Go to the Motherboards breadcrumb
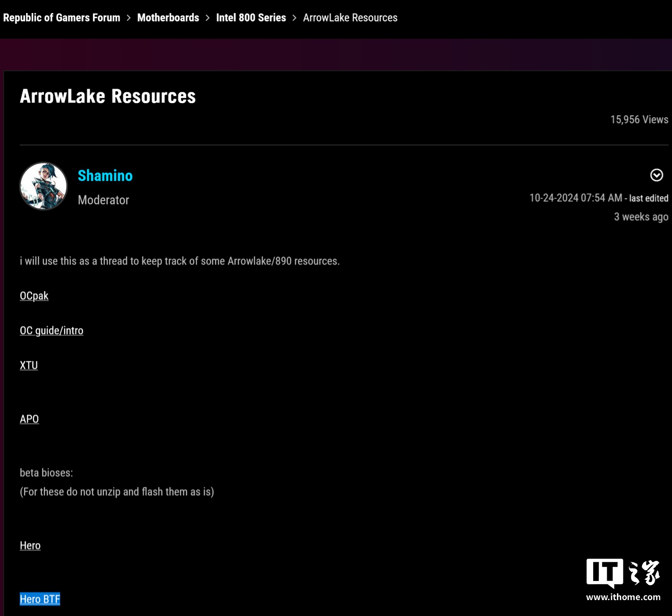Screen dimensions: 672x616 (168, 18)
